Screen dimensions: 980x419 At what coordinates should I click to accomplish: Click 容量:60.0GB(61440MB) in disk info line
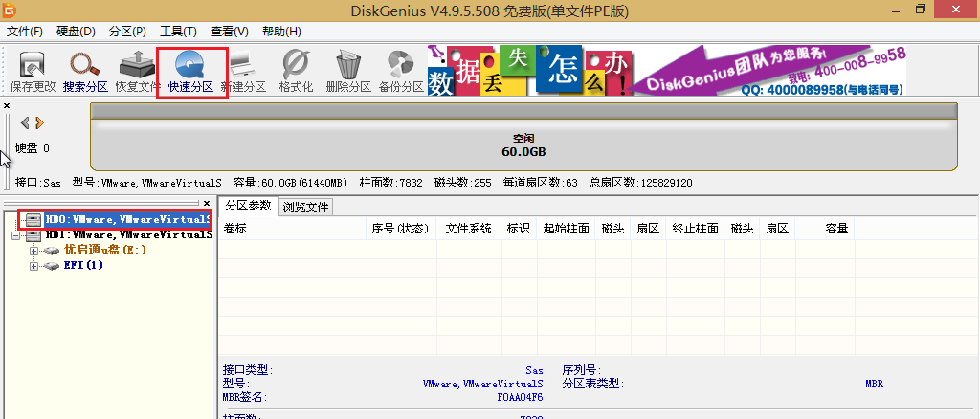coord(290,183)
